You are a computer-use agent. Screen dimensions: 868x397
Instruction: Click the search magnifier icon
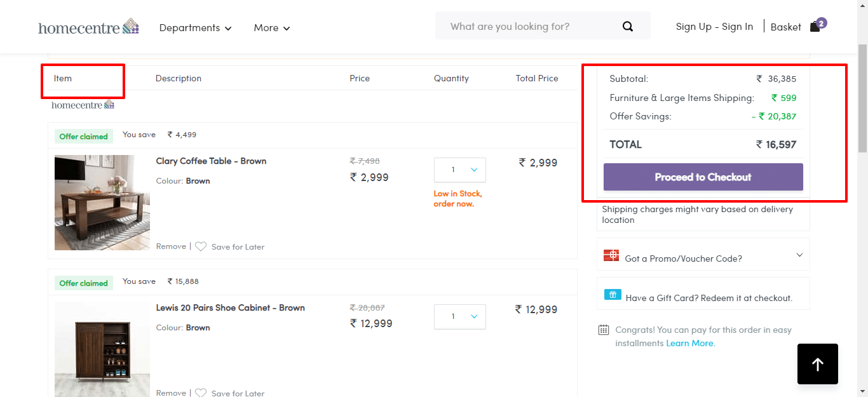628,26
